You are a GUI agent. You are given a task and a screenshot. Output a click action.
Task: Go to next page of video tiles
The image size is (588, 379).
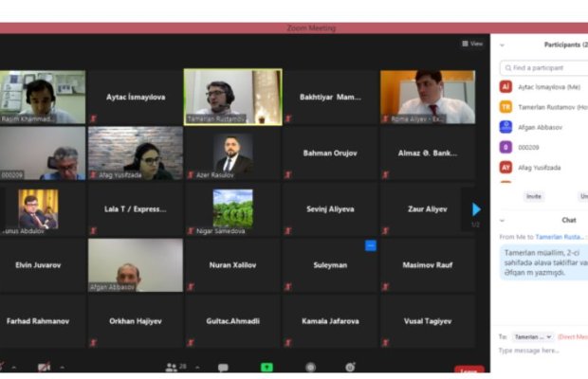476,209
